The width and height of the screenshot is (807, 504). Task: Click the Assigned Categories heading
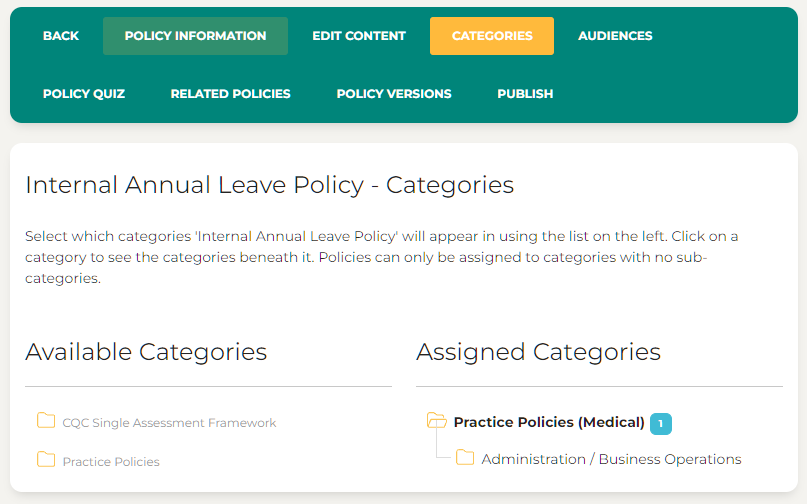tap(538, 352)
